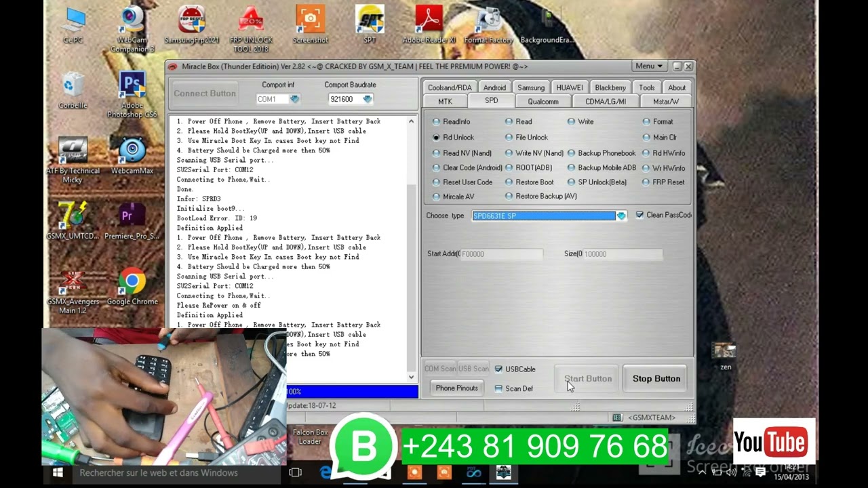Viewport: 868px width, 488px height.
Task: Uncheck the USBCable checkbox
Action: (498, 369)
